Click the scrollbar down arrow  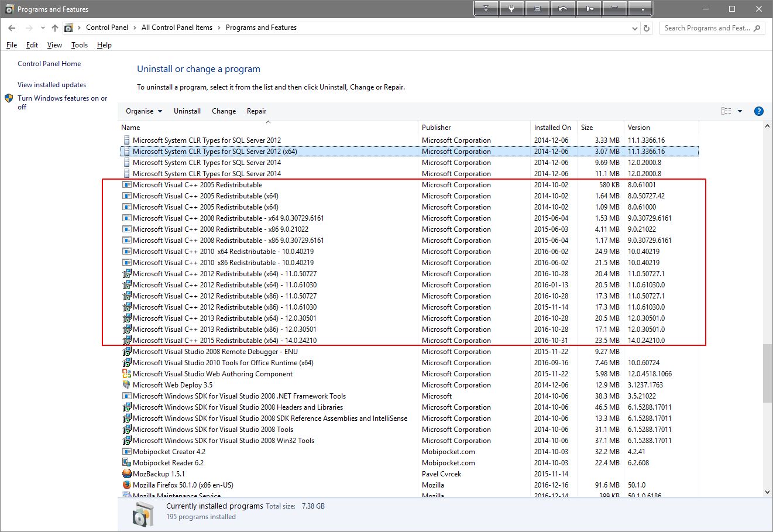pyautogui.click(x=767, y=492)
